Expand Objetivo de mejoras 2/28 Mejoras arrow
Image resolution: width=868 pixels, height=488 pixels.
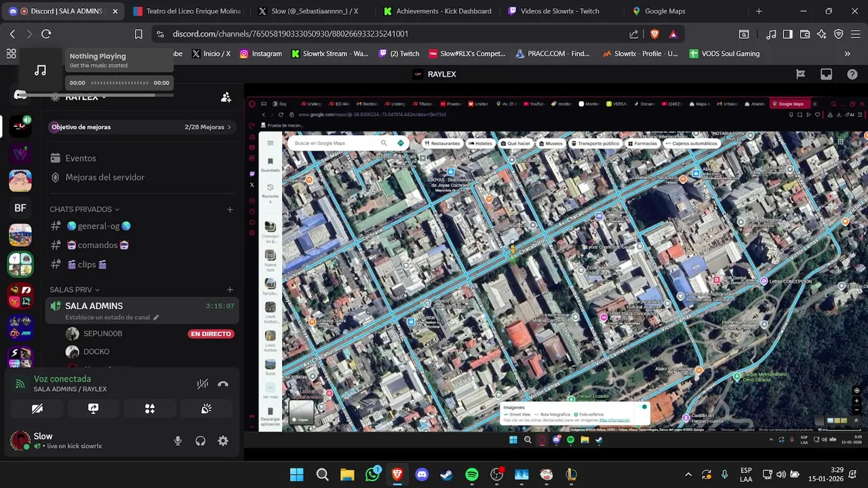[x=229, y=127]
